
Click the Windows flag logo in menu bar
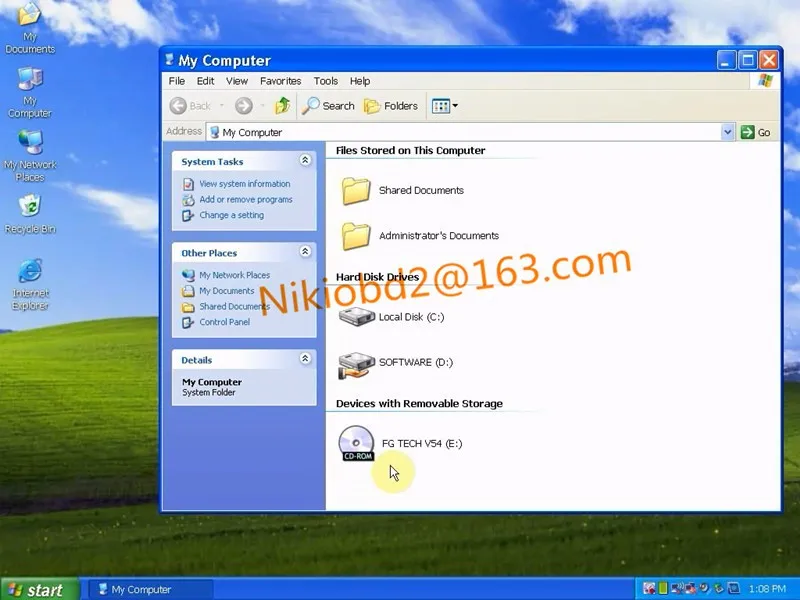point(765,81)
